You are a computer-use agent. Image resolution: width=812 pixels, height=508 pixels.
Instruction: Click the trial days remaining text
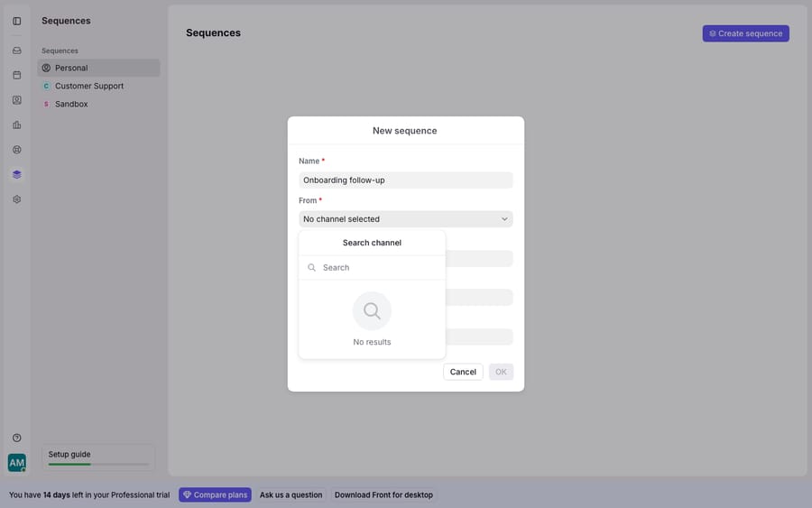(x=89, y=495)
